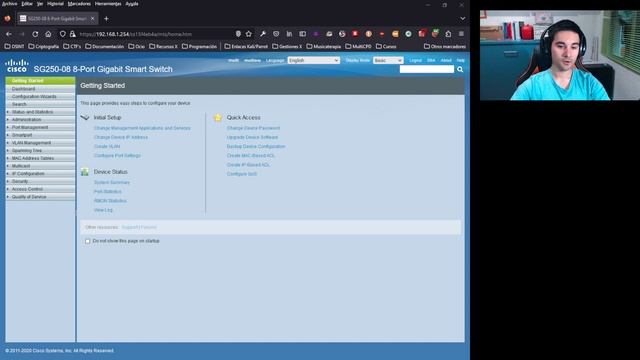This screenshot has width=640, height=360.
Task: Open the Language dropdown set to English
Action: coord(313,60)
